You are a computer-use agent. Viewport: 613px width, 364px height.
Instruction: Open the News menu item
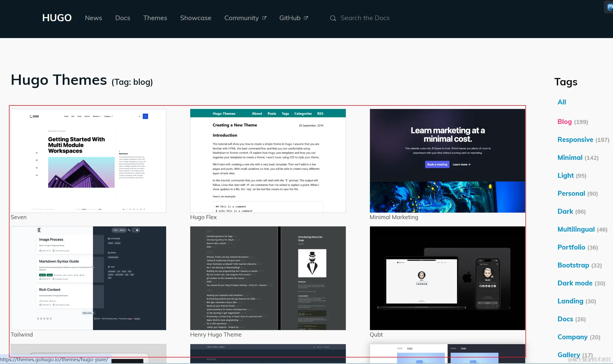pyautogui.click(x=94, y=18)
